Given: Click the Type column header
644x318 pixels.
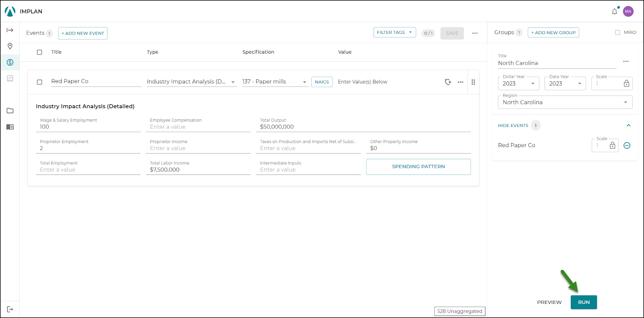Looking at the screenshot, I should tap(153, 52).
